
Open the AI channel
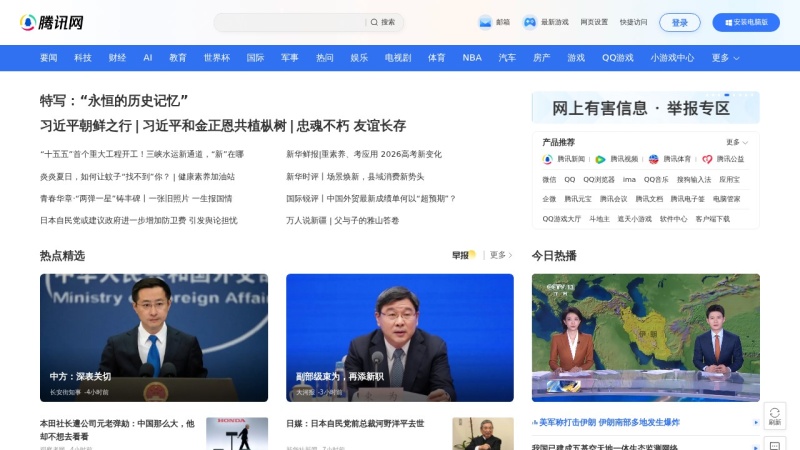[x=148, y=58]
